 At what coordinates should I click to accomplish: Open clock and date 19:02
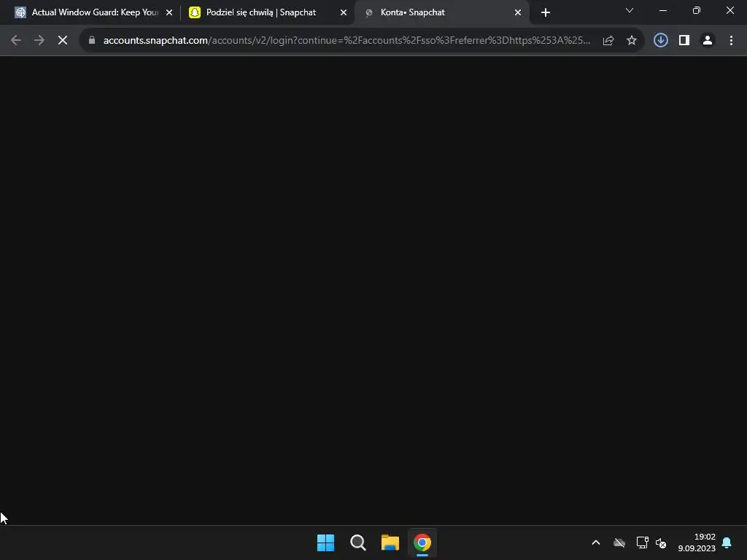coord(697,542)
